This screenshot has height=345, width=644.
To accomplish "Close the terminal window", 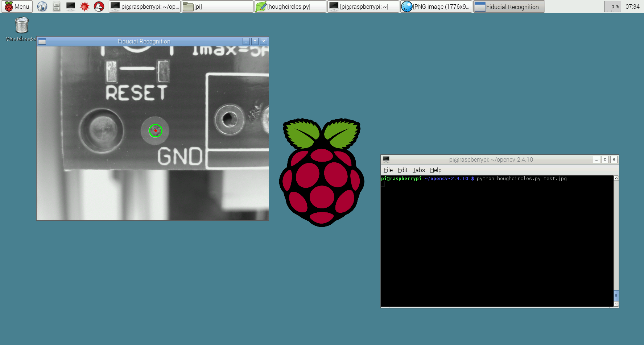I will [614, 159].
